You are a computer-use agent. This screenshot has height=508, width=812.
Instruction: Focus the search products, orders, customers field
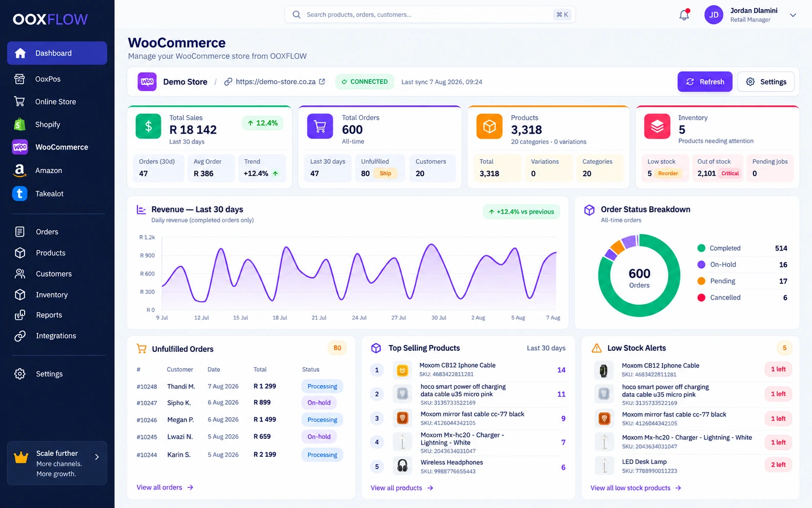click(x=430, y=14)
